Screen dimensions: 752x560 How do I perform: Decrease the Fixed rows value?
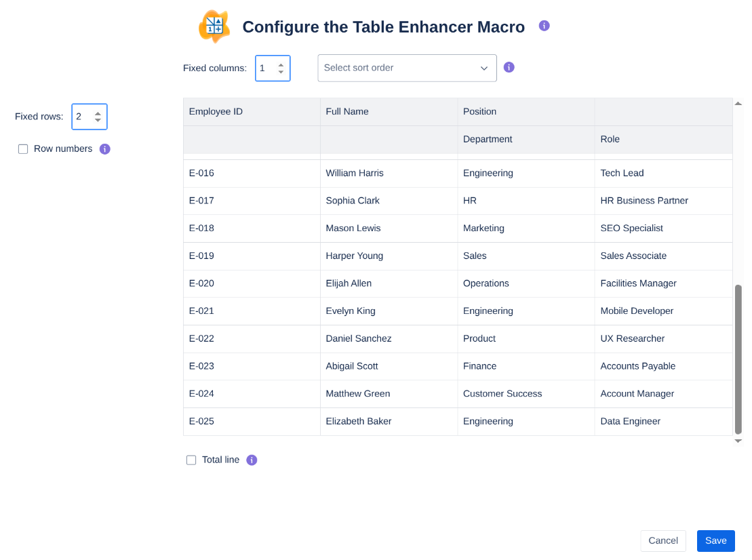pyautogui.click(x=98, y=121)
